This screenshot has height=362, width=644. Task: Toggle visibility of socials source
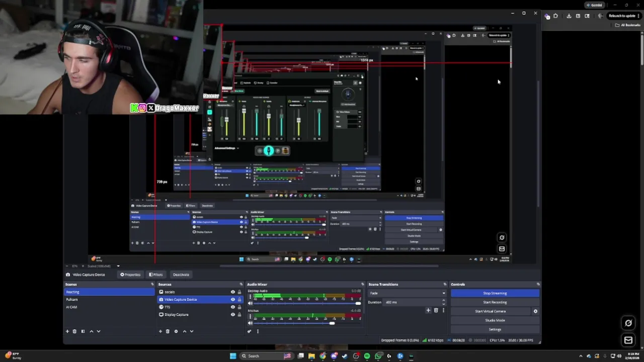coord(232,292)
